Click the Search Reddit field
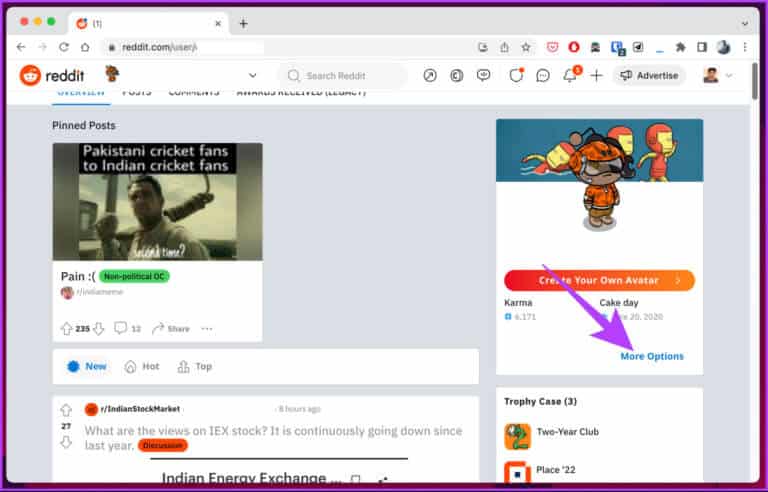This screenshot has height=492, width=768. pos(343,75)
